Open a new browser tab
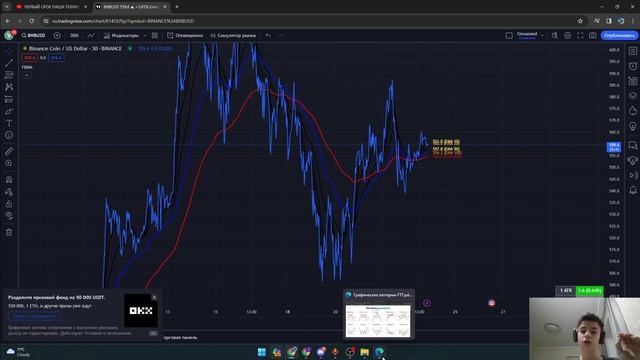The image size is (640, 360). (x=177, y=7)
